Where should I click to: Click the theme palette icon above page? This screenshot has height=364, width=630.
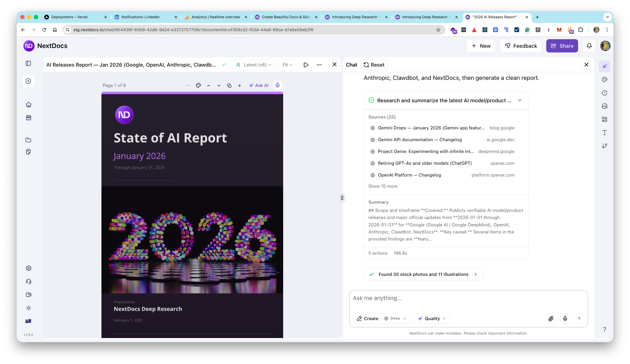[x=198, y=85]
